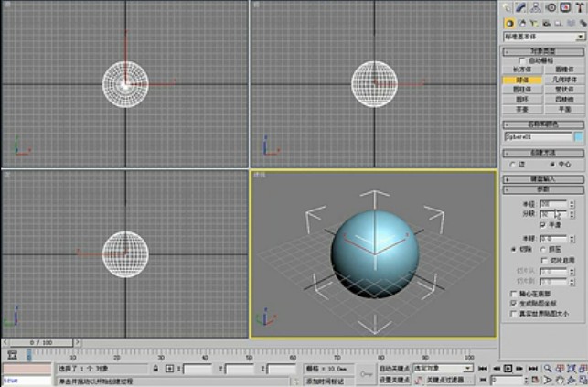Click the X coordinate input field
588x387 pixels.
(198, 370)
